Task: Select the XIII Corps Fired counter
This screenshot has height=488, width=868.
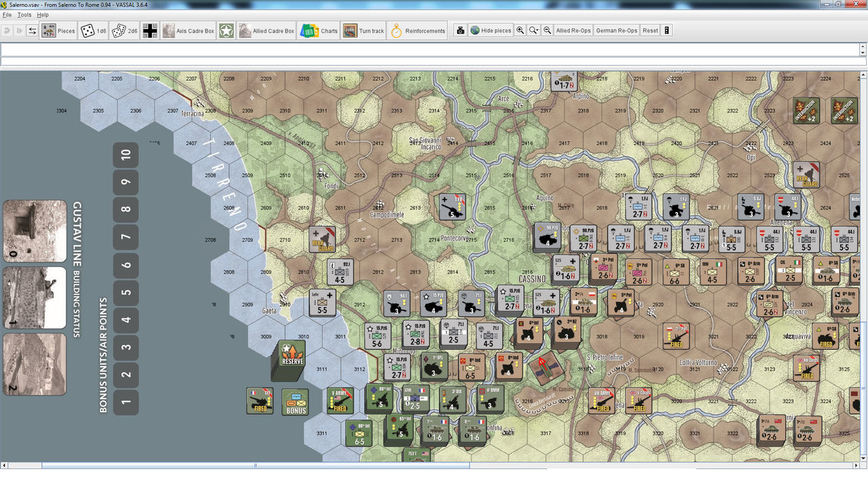Action: click(x=806, y=368)
